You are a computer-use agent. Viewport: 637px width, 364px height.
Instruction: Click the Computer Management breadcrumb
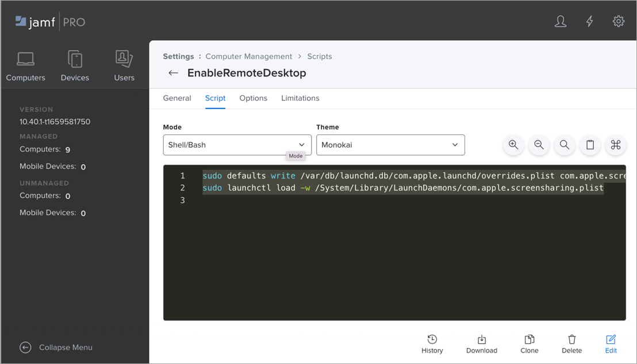[x=248, y=56]
